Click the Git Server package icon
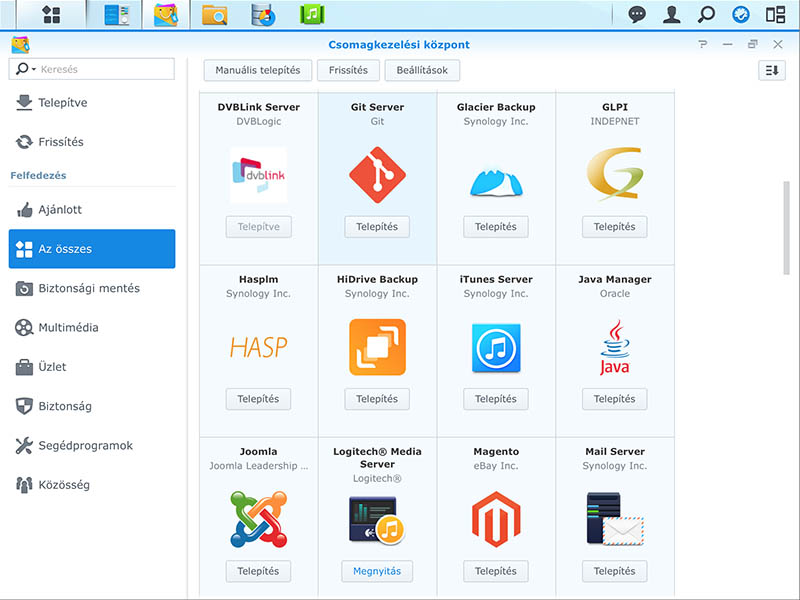The width and height of the screenshot is (800, 600). coord(377,175)
